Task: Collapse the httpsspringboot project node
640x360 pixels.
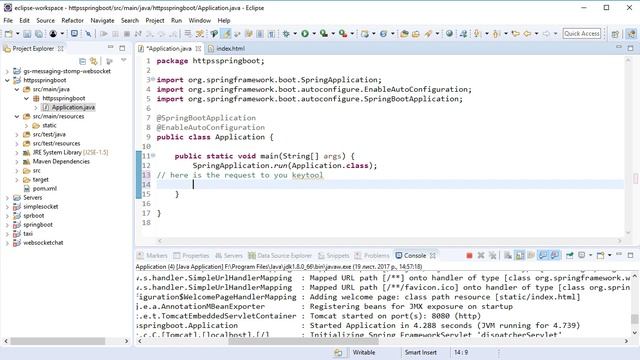Action: coord(7,80)
